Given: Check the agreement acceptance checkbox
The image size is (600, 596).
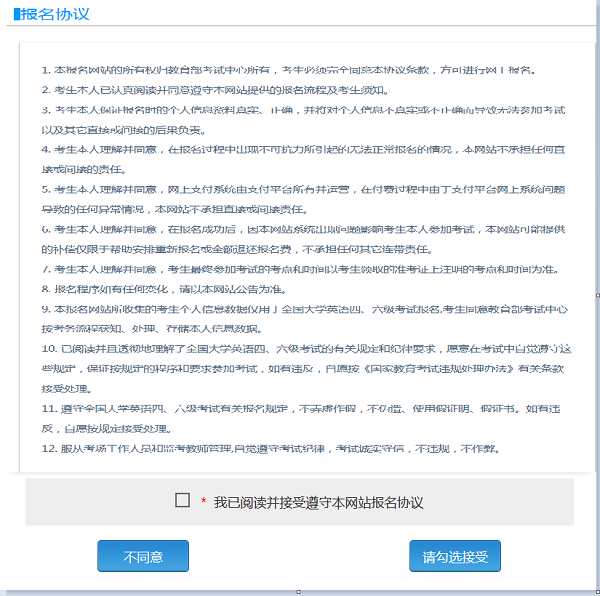Looking at the screenshot, I should coord(182,501).
